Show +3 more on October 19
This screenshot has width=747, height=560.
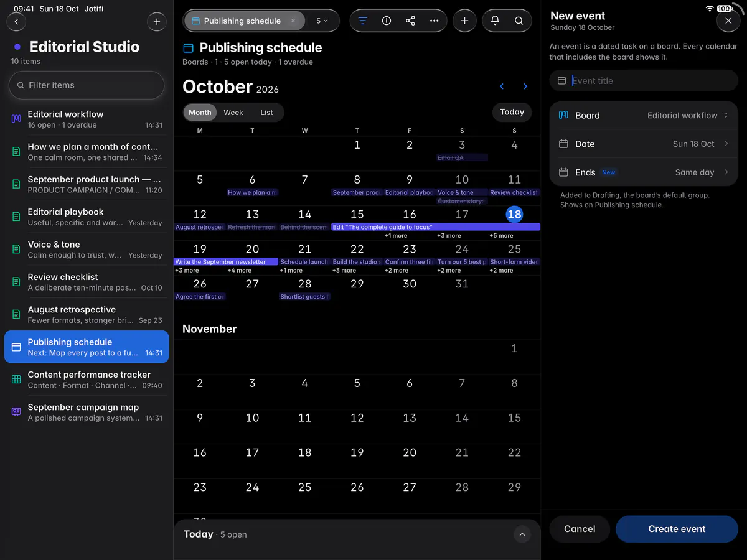(x=187, y=271)
